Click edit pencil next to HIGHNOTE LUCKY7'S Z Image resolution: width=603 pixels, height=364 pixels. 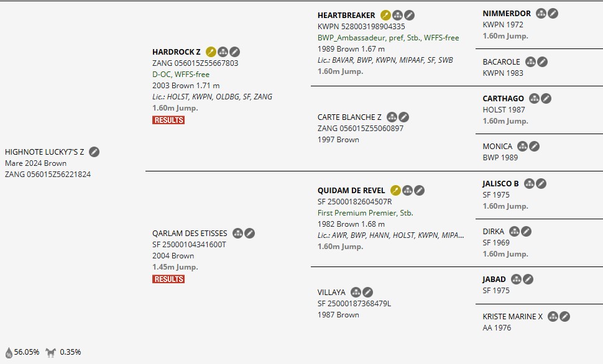coord(94,152)
